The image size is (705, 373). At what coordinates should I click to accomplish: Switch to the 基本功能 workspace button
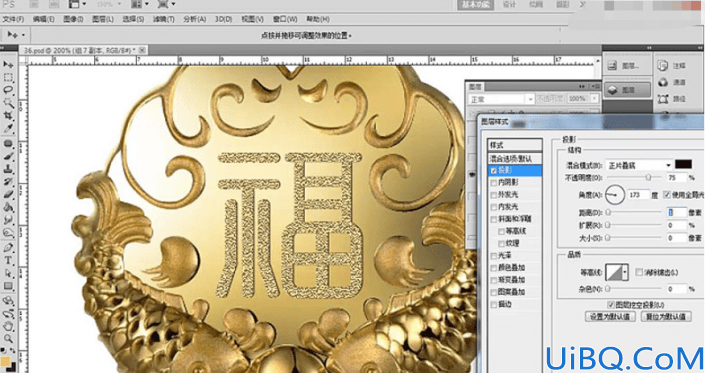click(x=476, y=4)
